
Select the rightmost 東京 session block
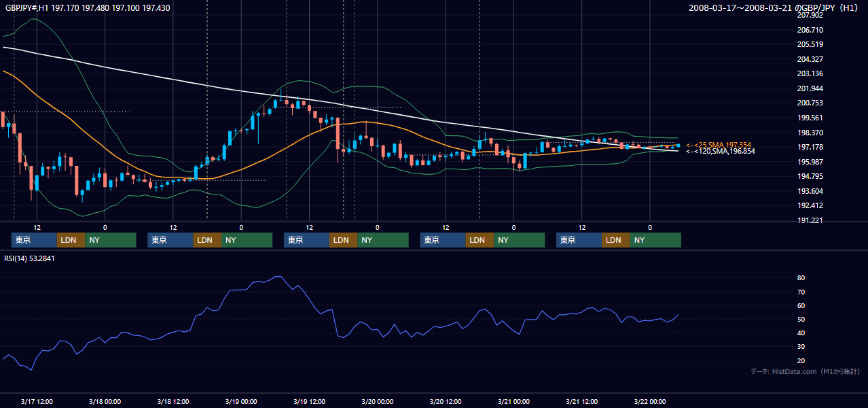click(x=579, y=240)
